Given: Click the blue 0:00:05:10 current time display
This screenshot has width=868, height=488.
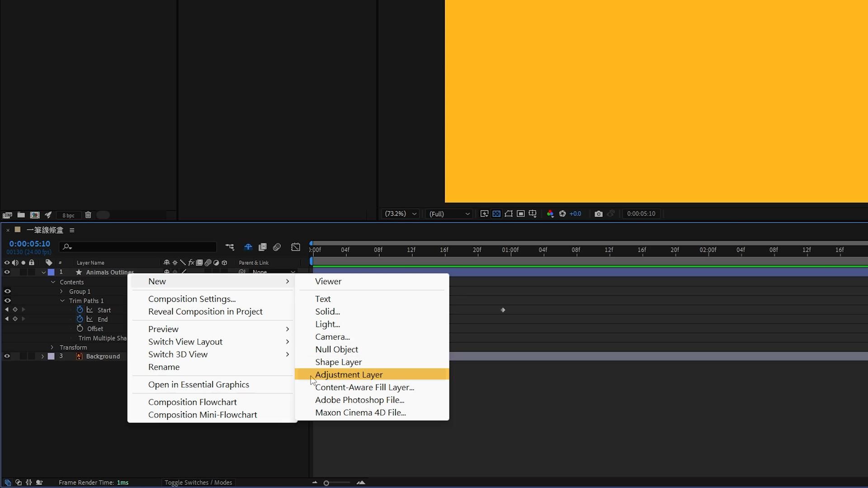Looking at the screenshot, I should tap(29, 244).
